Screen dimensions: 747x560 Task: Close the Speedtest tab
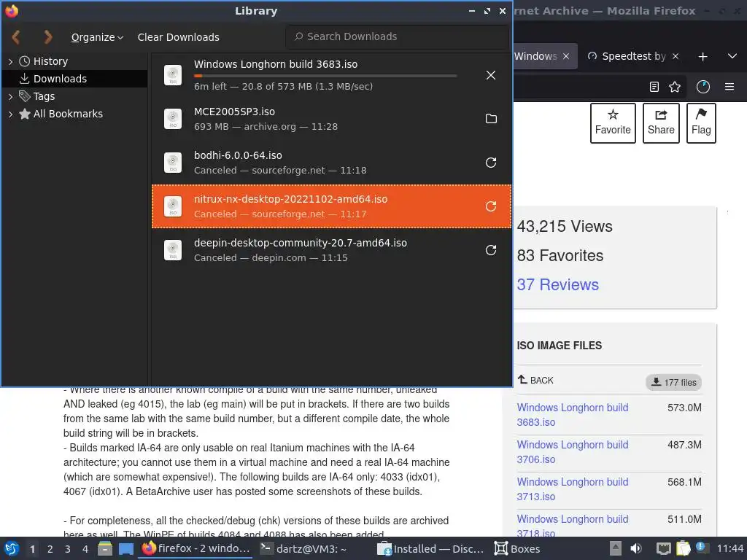pyautogui.click(x=675, y=56)
